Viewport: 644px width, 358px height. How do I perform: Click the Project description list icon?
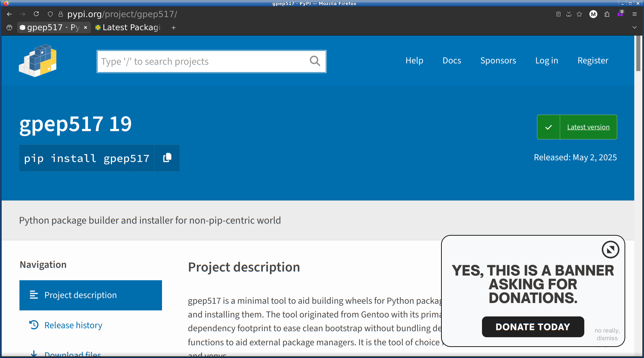coord(34,295)
